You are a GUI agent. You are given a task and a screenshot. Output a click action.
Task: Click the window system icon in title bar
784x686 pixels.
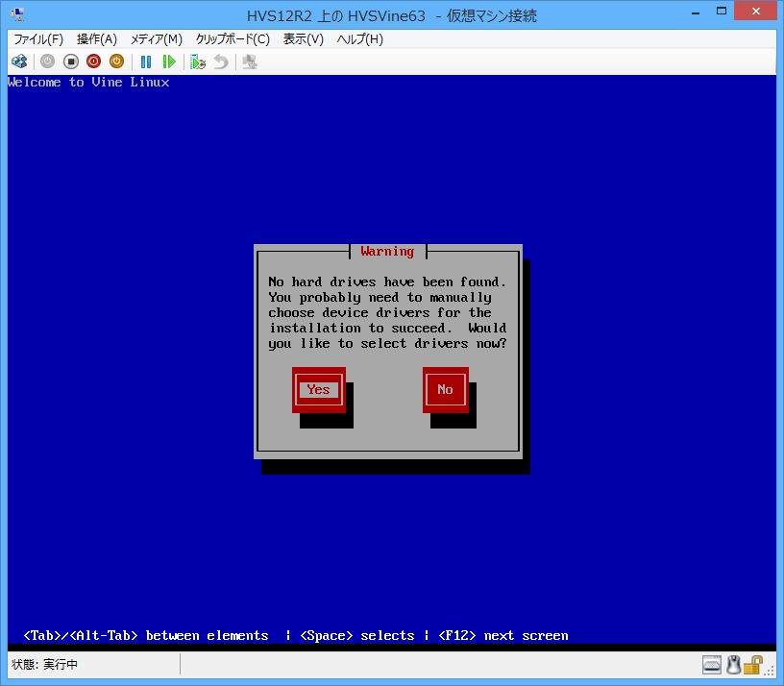pos(17,14)
